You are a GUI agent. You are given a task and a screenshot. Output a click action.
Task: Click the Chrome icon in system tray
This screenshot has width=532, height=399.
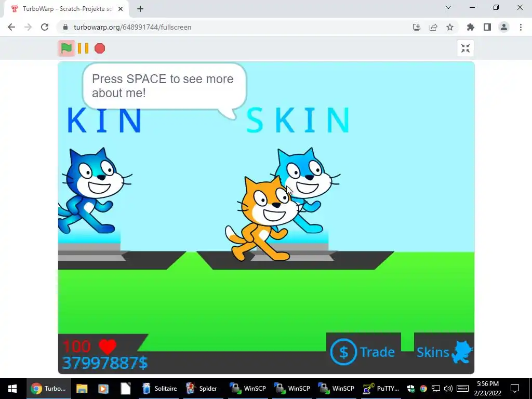(x=423, y=389)
